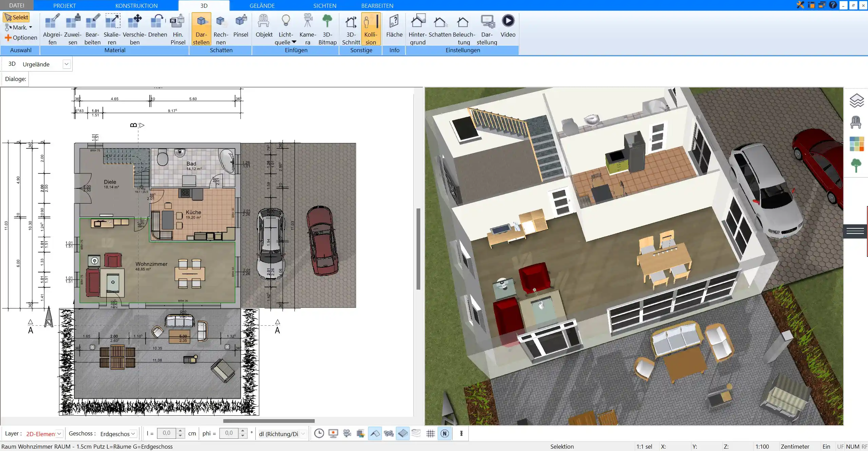
Task: Click the phi angle input field
Action: (229, 433)
